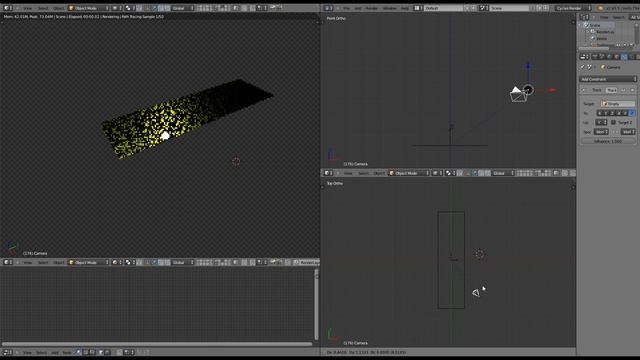Open the outliner View menu
Image resolution: width=640 pixels, height=360 pixels.
click(x=604, y=17)
